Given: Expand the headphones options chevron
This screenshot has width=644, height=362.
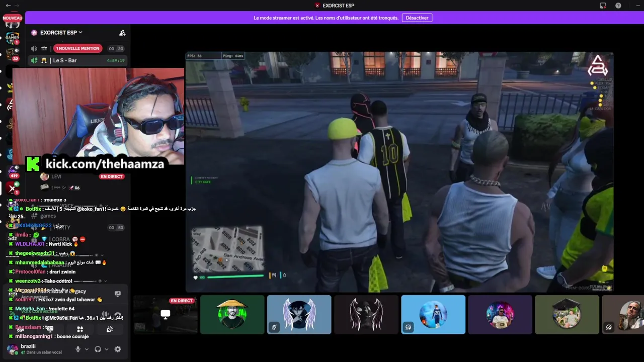Looking at the screenshot, I should (x=106, y=349).
